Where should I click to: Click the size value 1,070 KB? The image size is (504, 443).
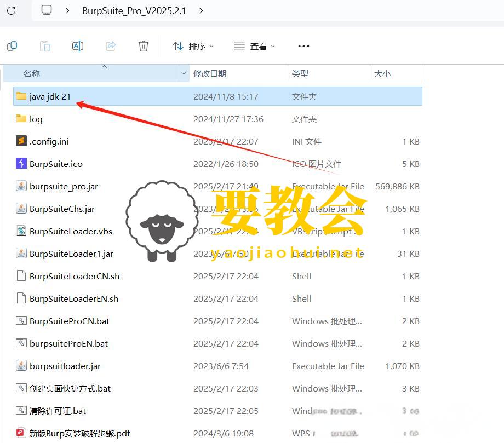tap(403, 366)
